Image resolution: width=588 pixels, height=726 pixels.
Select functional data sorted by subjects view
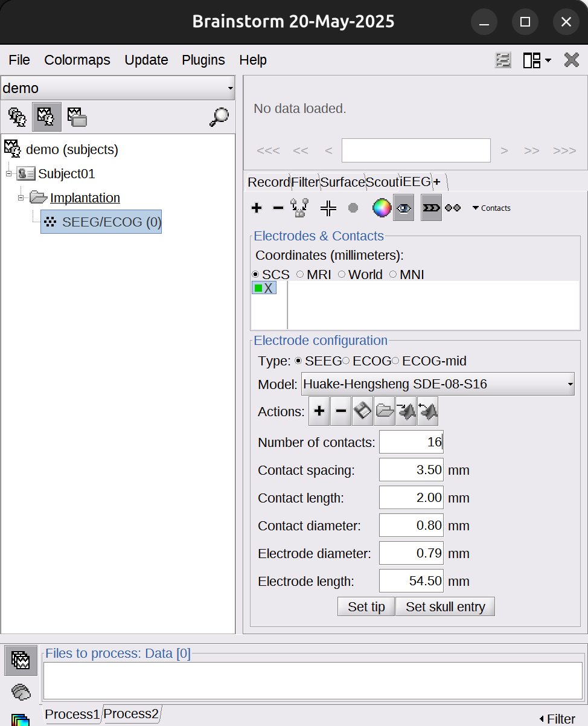(x=47, y=117)
